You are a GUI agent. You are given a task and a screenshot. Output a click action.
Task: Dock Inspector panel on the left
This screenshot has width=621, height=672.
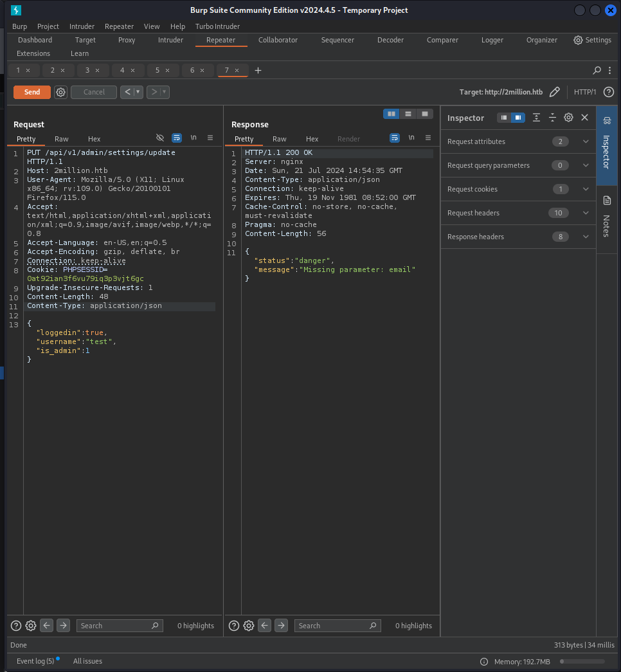[504, 118]
